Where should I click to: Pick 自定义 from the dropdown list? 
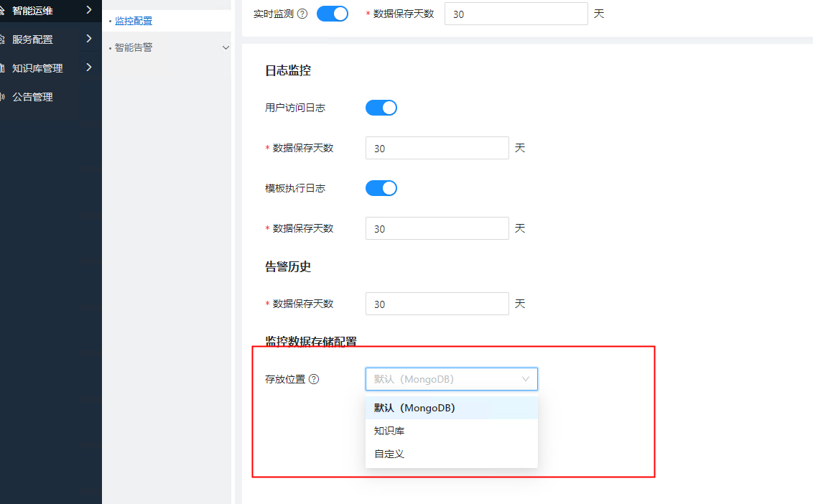tap(390, 454)
